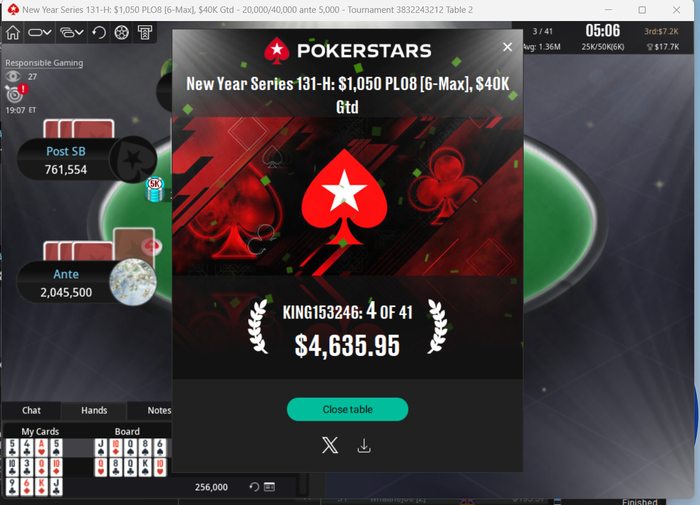Switch to the Chat tab
Viewport: 700px width, 505px height.
pos(31,410)
